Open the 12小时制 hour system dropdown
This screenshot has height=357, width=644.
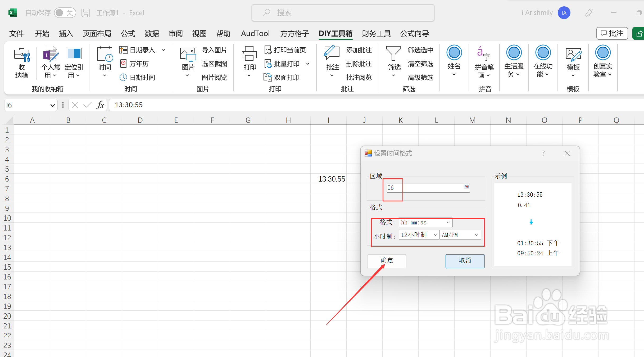pyautogui.click(x=435, y=235)
